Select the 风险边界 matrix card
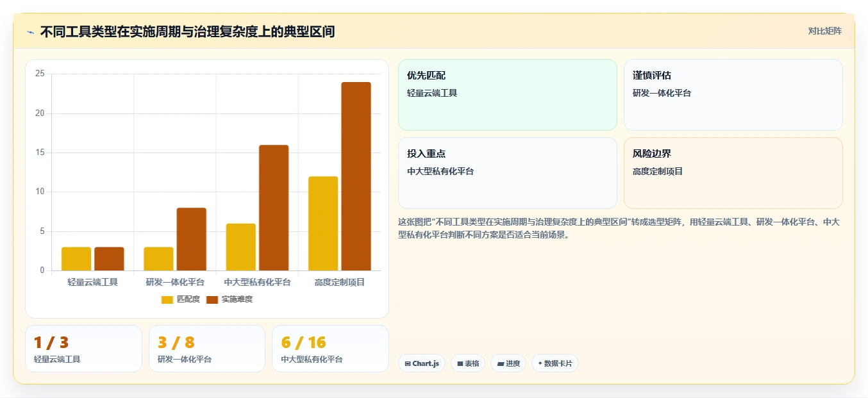868x398 pixels. click(733, 173)
